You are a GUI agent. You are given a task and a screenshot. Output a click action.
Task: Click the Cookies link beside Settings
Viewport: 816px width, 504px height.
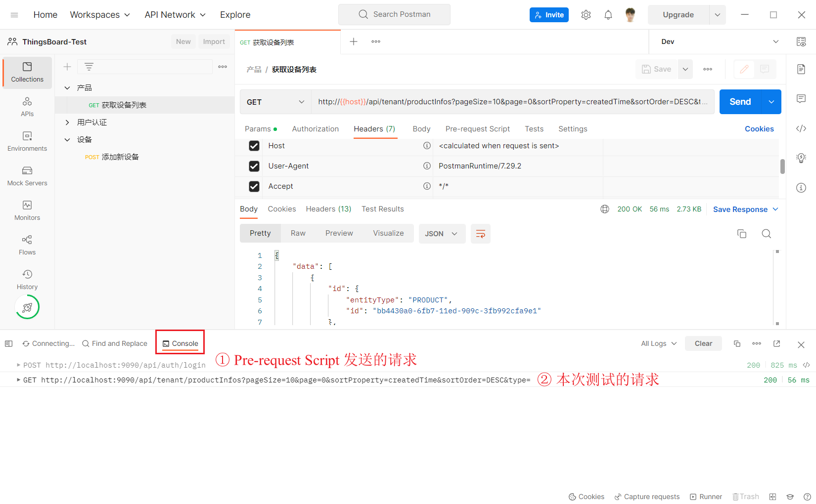point(759,129)
